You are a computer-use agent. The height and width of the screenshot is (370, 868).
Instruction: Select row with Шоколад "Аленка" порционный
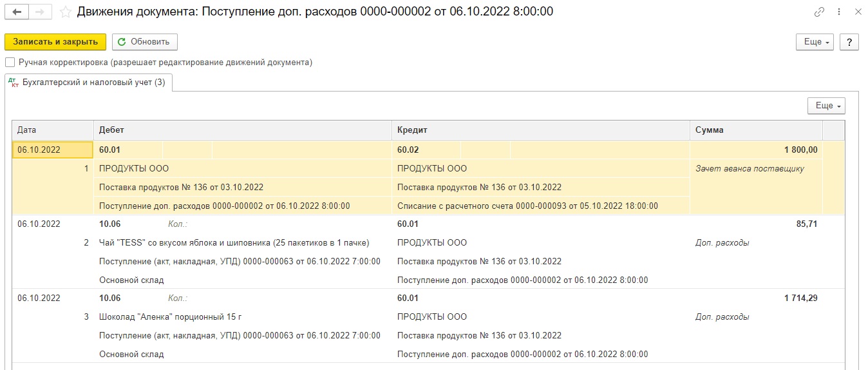coord(428,326)
